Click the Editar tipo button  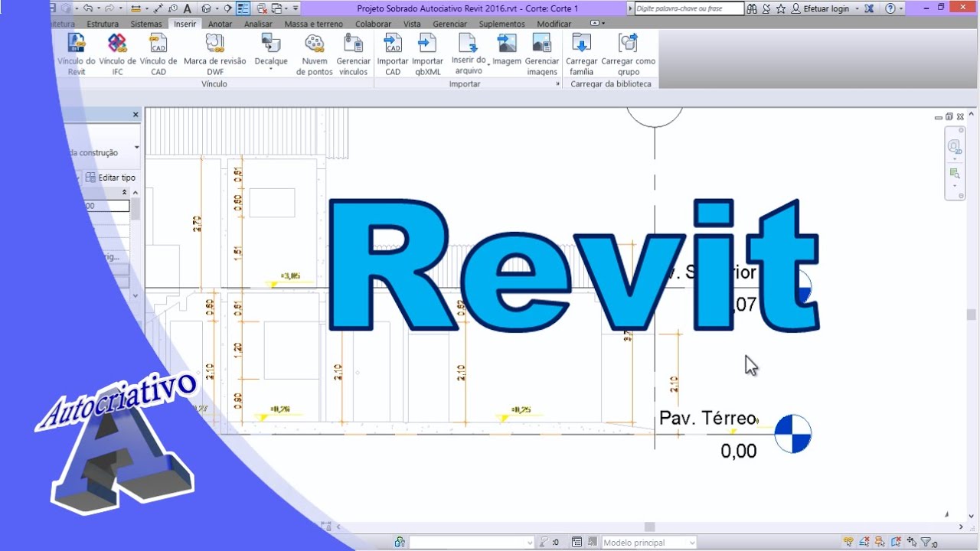click(111, 178)
